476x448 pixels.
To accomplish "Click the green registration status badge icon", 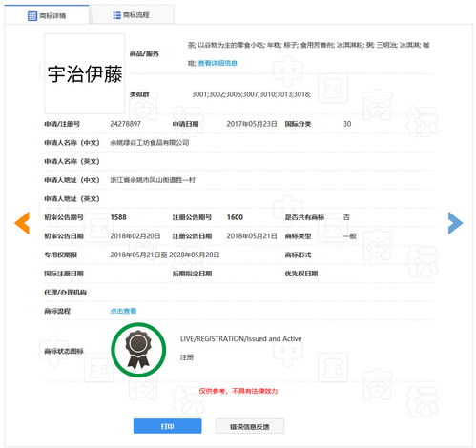I will point(138,350).
